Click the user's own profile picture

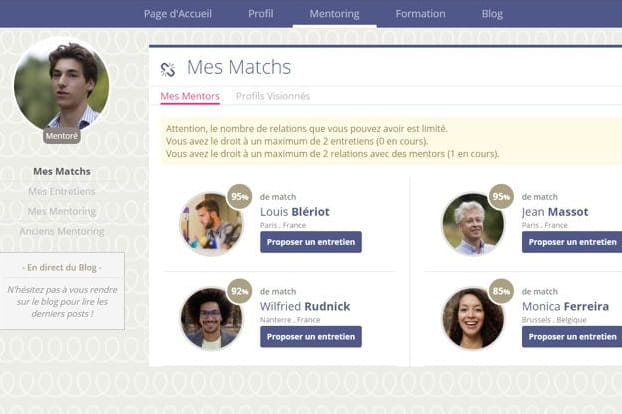[x=61, y=85]
